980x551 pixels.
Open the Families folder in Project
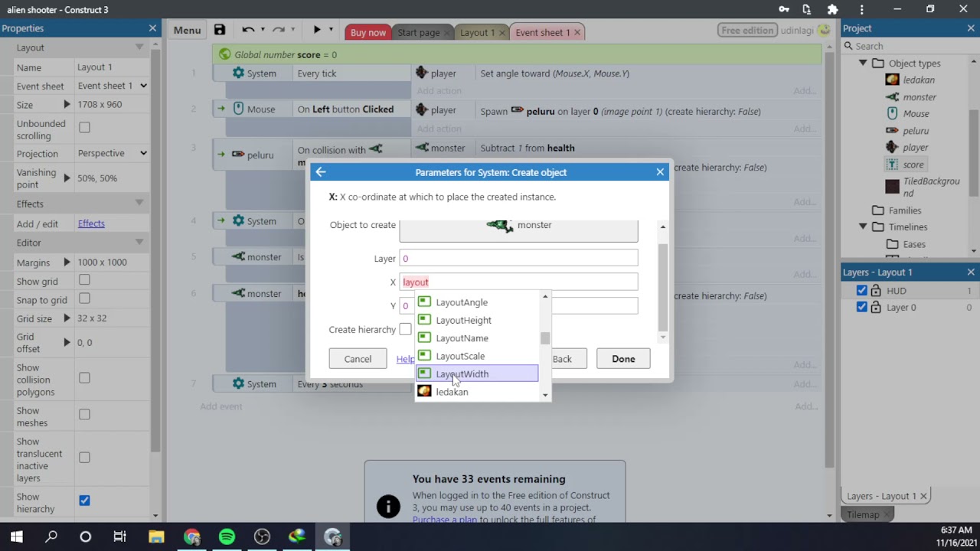pyautogui.click(x=904, y=210)
